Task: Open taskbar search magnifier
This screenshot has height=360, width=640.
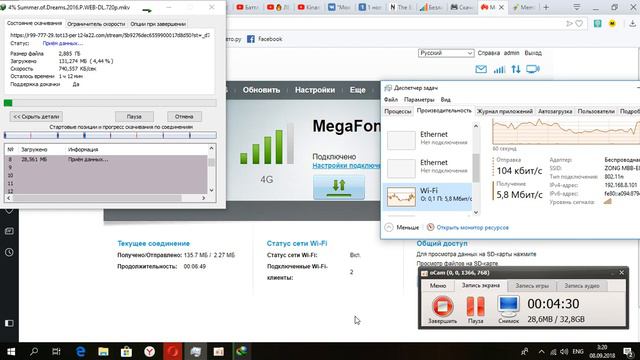Action: (34, 351)
